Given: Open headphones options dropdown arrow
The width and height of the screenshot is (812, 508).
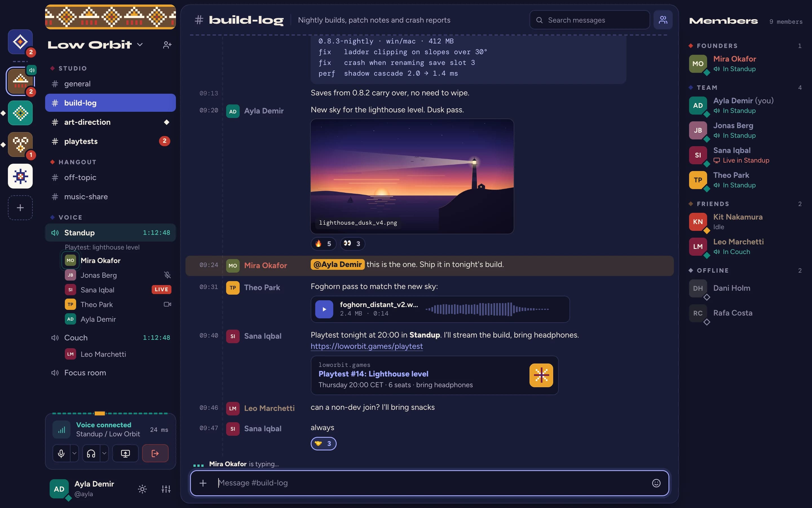Looking at the screenshot, I should (104, 453).
